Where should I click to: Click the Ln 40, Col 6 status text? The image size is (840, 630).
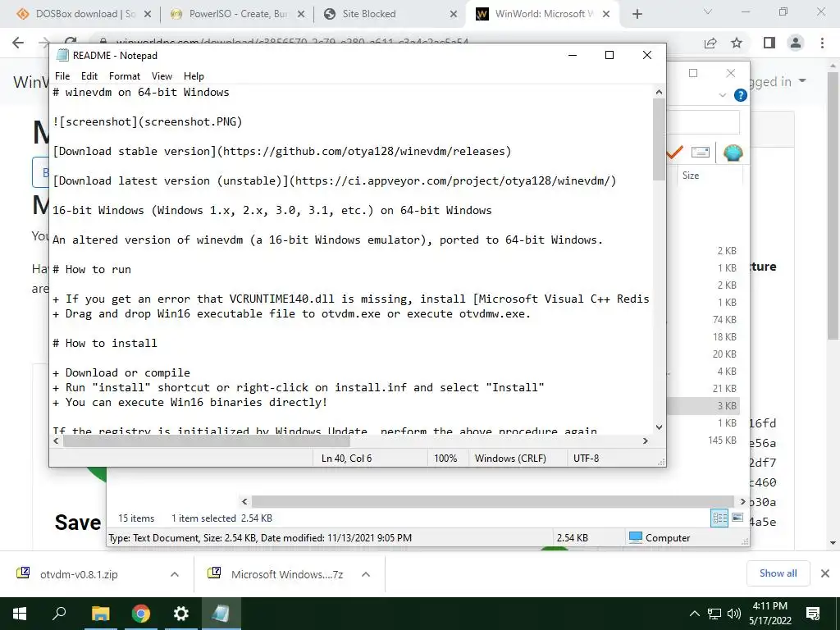pyautogui.click(x=347, y=459)
